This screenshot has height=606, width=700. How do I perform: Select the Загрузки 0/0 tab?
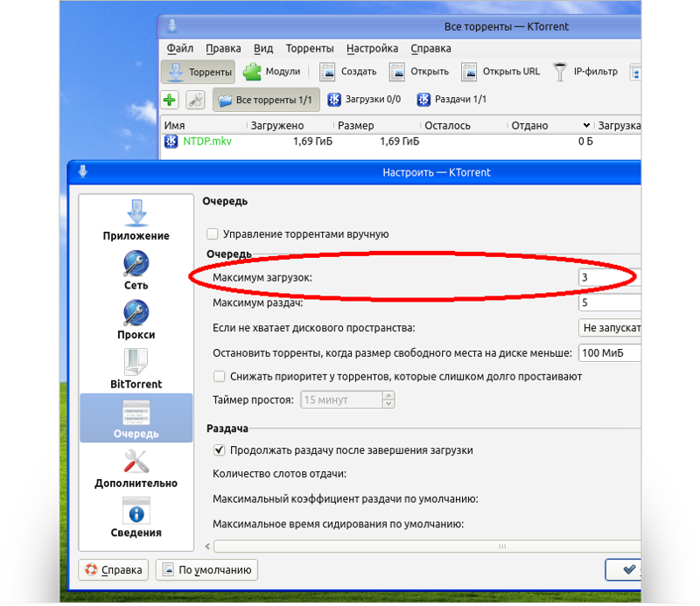point(364,99)
